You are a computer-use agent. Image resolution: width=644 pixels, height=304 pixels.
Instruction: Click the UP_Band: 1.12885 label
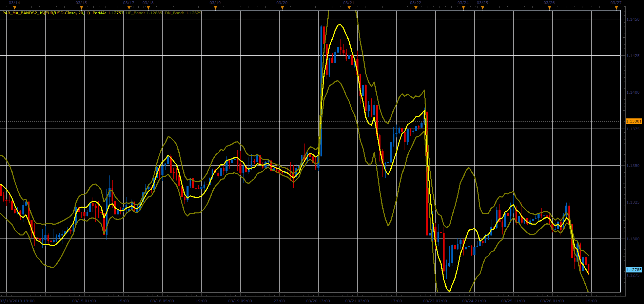tap(144, 13)
